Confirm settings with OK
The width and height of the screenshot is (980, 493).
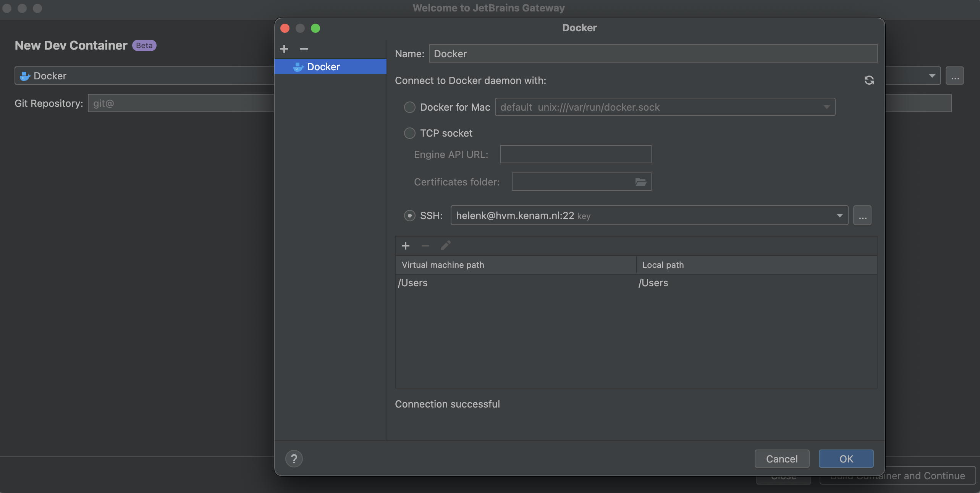pyautogui.click(x=846, y=459)
